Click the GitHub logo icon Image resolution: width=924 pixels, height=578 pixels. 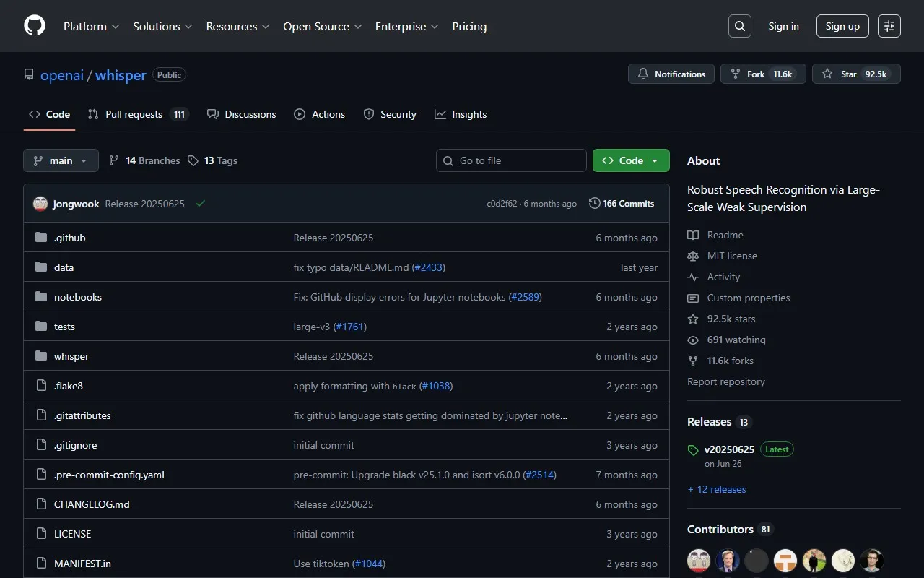35,26
